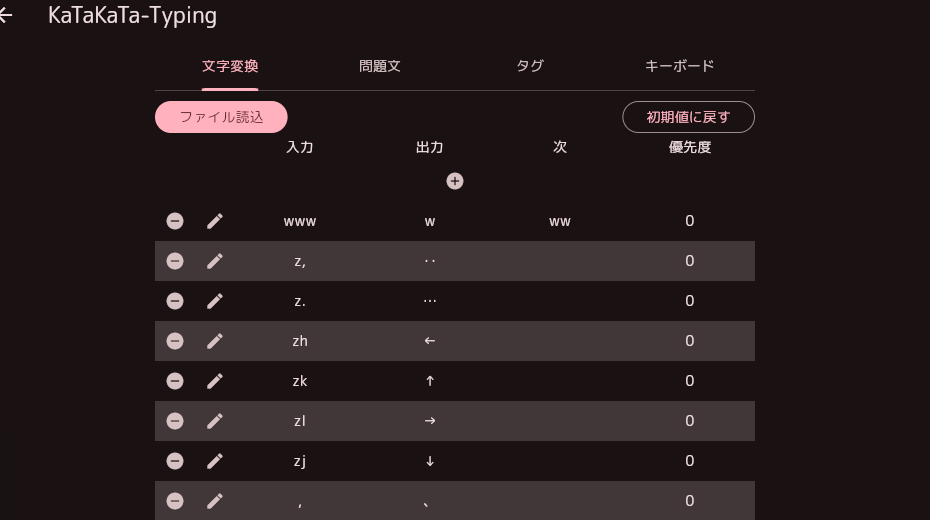Viewport: 930px width, 520px height.
Task: Edit the zh conversion entry
Action: (x=215, y=341)
